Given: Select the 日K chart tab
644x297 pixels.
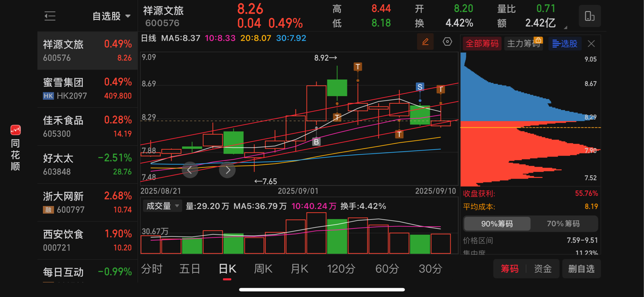Looking at the screenshot, I should [227, 269].
